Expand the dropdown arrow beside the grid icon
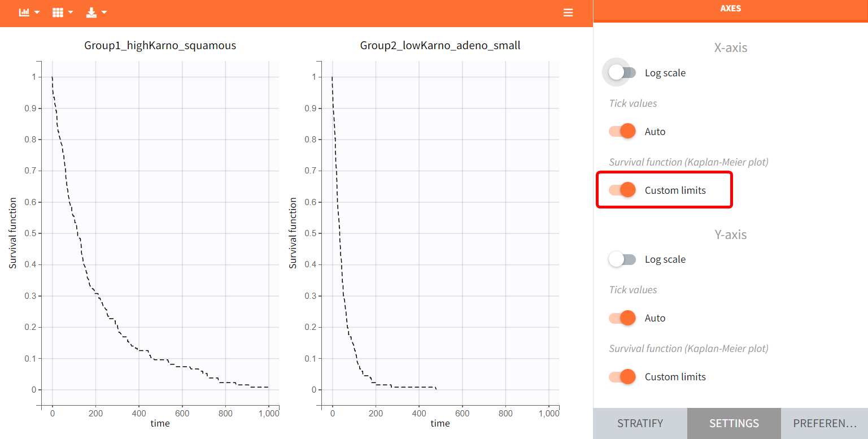Viewport: 868px width, 439px height. tap(71, 12)
